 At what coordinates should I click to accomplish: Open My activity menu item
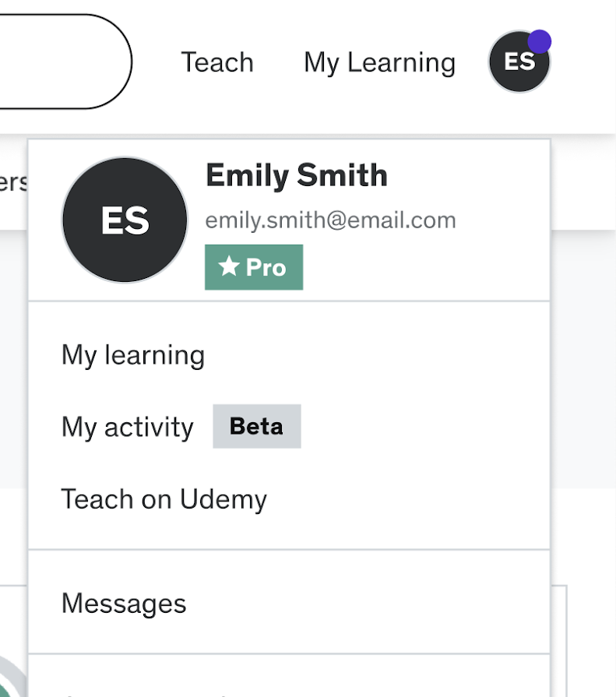point(127,427)
